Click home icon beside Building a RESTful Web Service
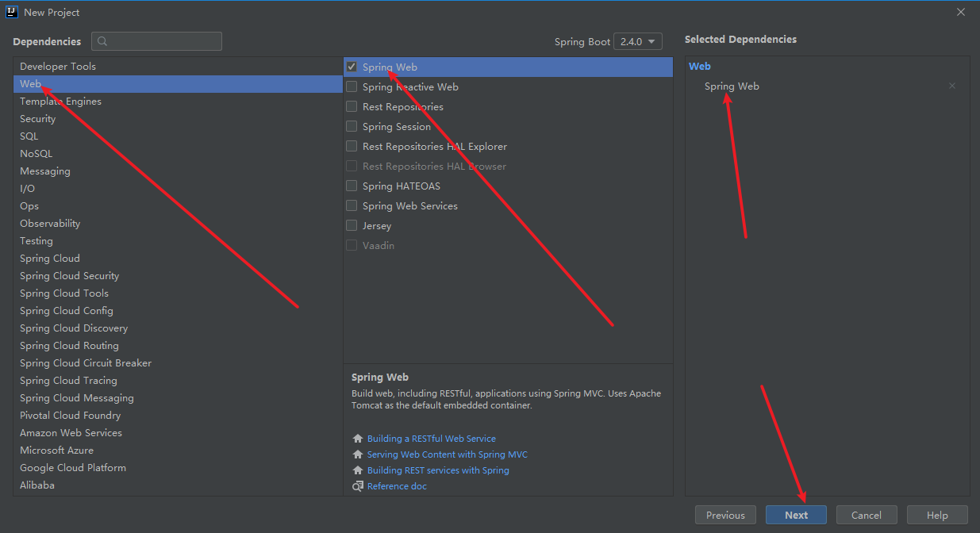The image size is (980, 533). [x=358, y=439]
